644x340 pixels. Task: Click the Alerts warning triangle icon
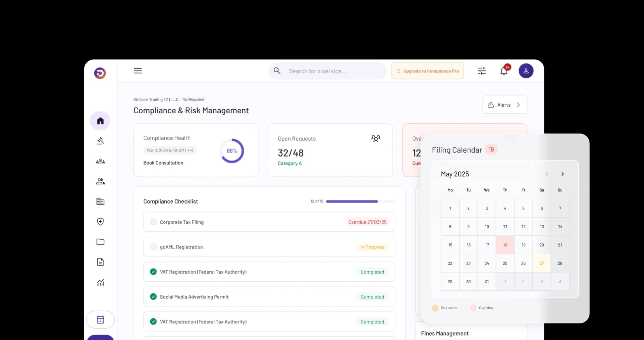(491, 105)
